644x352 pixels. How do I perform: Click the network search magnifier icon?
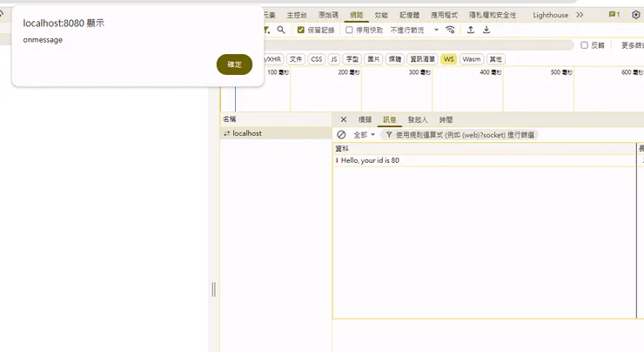point(281,30)
